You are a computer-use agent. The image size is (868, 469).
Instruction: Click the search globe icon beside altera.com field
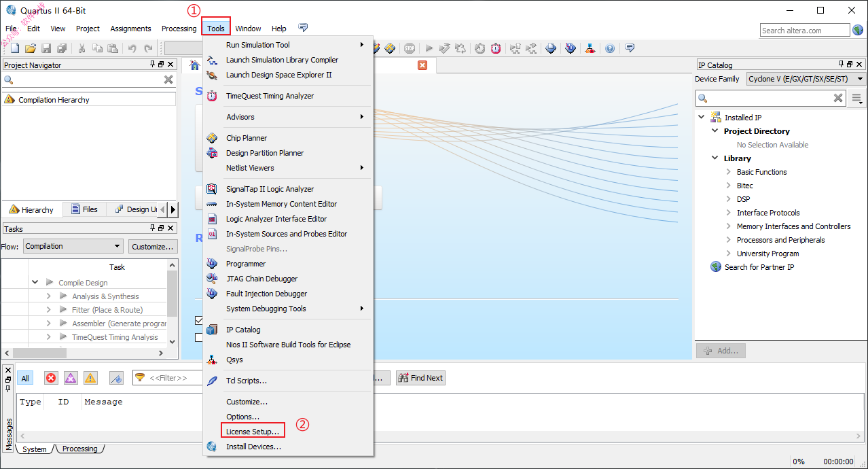[x=858, y=30]
